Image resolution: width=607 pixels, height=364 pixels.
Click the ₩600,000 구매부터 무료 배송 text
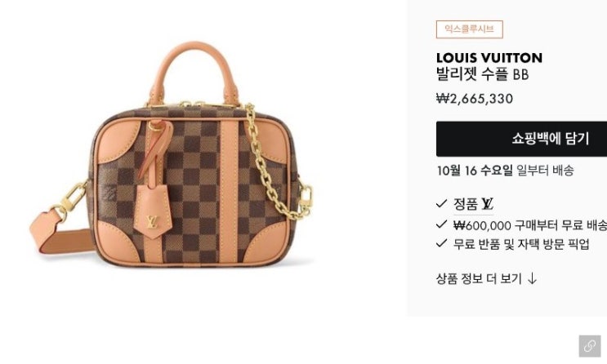[530, 225]
